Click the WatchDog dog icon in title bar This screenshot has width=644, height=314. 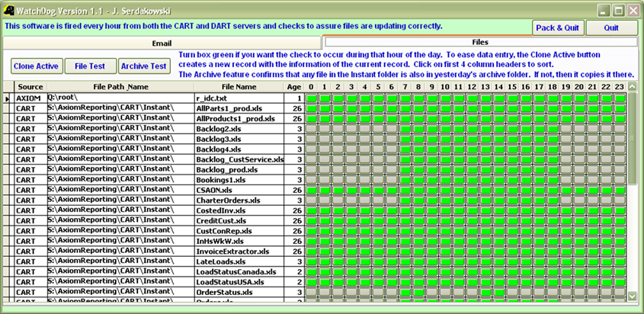[x=8, y=11]
